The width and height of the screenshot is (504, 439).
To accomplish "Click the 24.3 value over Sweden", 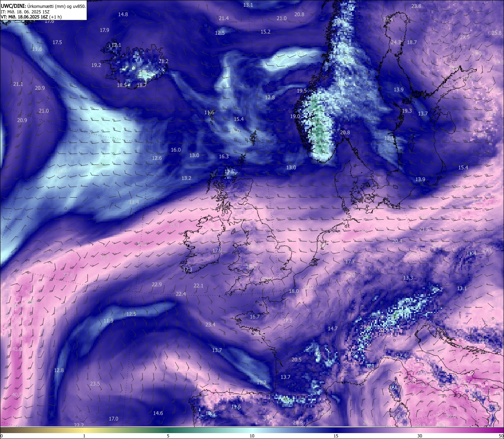I will (396, 43).
